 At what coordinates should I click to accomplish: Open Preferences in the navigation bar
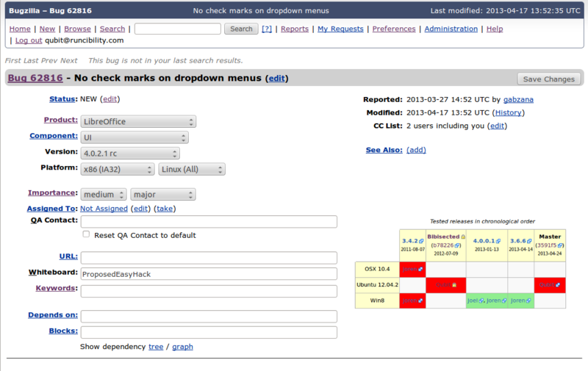[x=394, y=29]
